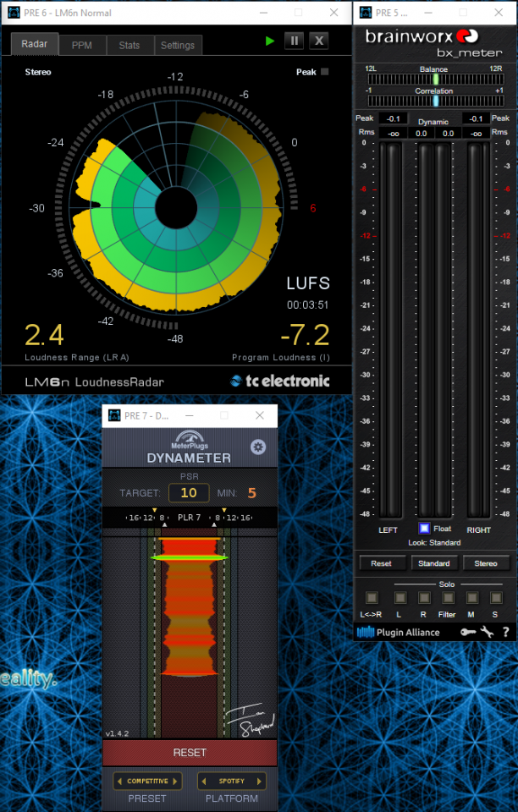
Task: Click the MIN value 5 in Dynameter
Action: pos(251,493)
